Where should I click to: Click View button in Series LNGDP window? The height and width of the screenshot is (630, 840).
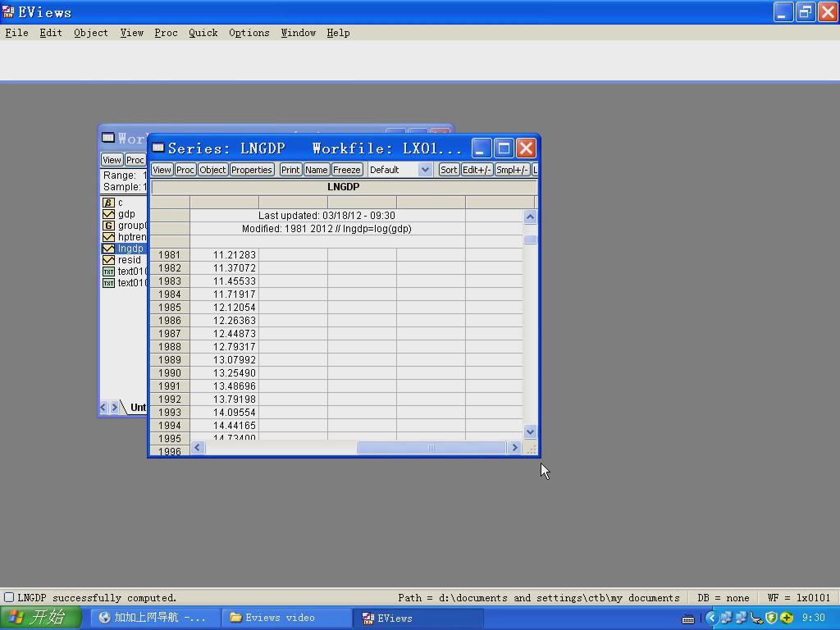[162, 170]
